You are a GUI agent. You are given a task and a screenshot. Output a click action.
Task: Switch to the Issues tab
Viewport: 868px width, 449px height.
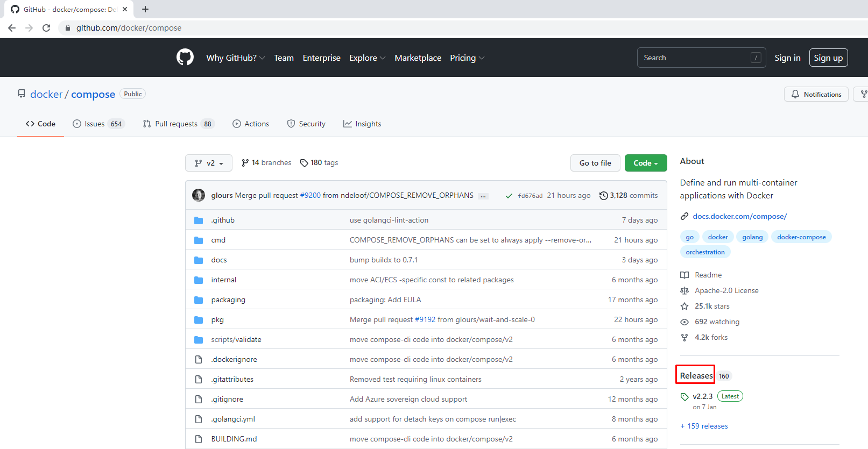coord(98,124)
